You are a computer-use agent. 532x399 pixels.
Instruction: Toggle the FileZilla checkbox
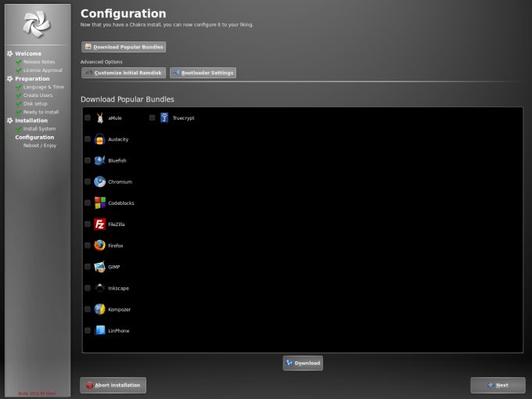pos(88,225)
